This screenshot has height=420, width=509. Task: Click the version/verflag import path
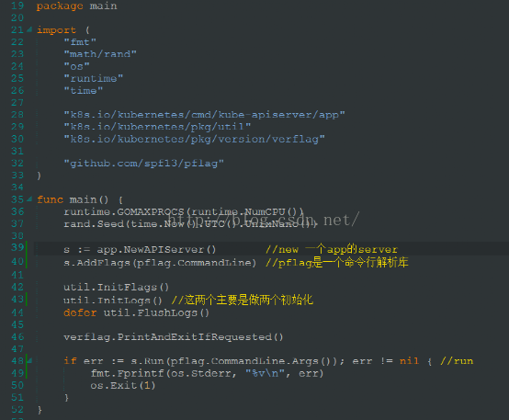194,139
